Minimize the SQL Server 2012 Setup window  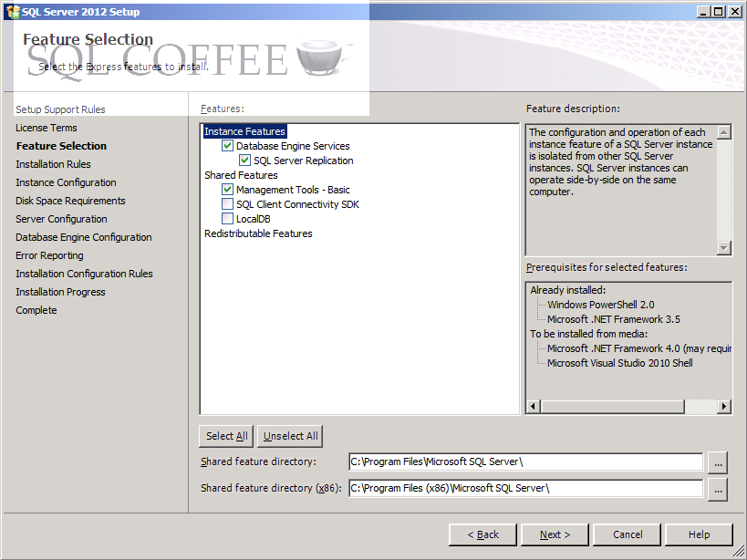(703, 12)
